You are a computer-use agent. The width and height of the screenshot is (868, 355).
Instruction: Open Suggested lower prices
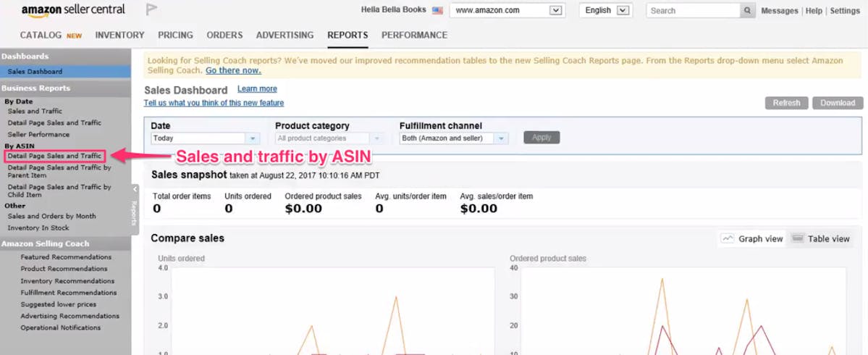pyautogui.click(x=58, y=304)
